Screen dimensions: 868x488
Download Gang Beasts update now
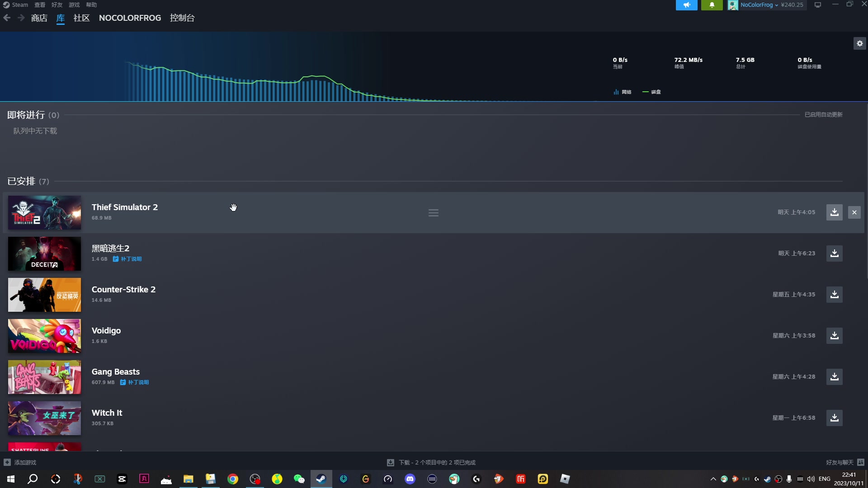pyautogui.click(x=834, y=377)
